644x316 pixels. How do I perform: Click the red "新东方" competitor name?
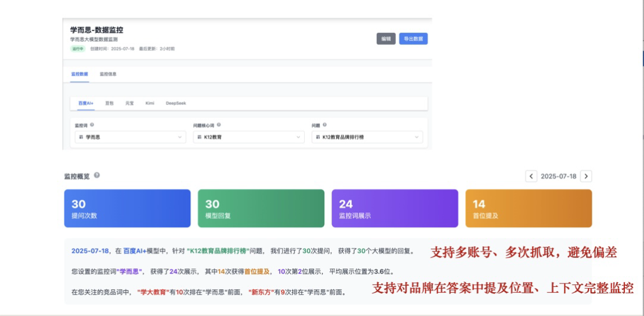[x=261, y=293]
